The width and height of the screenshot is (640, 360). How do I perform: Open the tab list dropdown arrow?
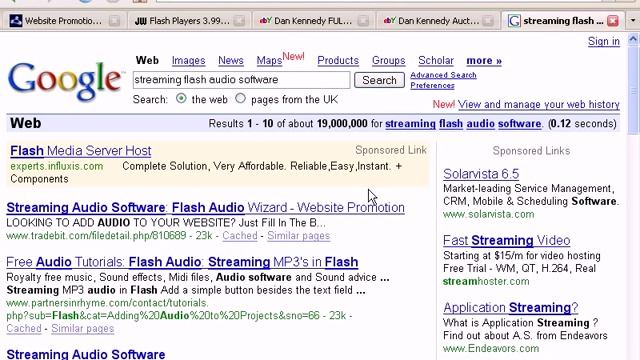click(x=633, y=20)
